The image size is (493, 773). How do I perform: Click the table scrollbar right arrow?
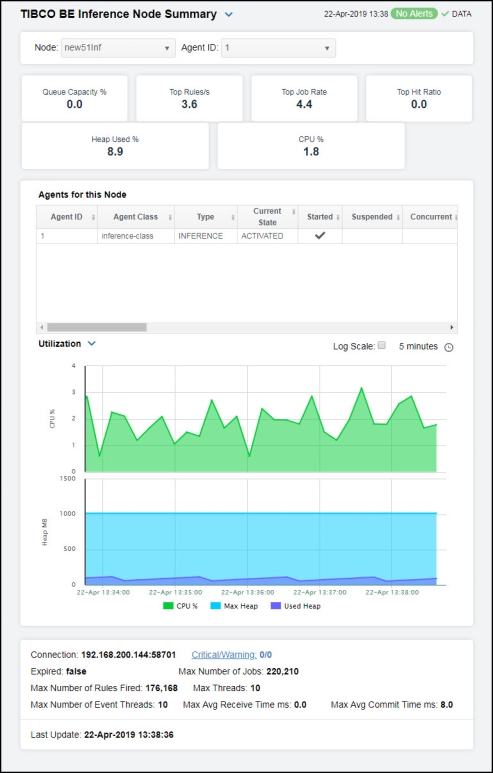click(452, 327)
